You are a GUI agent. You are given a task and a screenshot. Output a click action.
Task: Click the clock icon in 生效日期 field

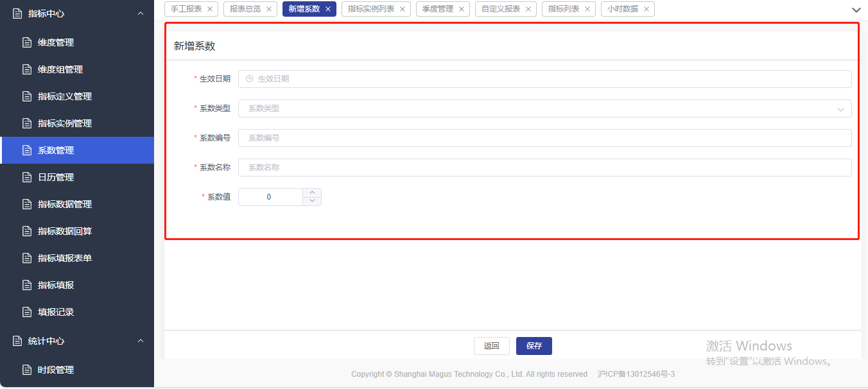pos(250,79)
